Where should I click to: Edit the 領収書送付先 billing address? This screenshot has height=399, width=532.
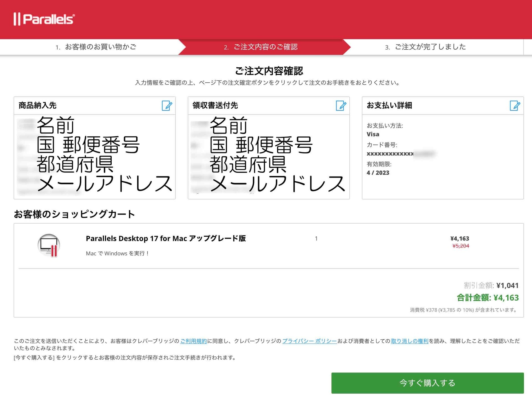tap(341, 106)
